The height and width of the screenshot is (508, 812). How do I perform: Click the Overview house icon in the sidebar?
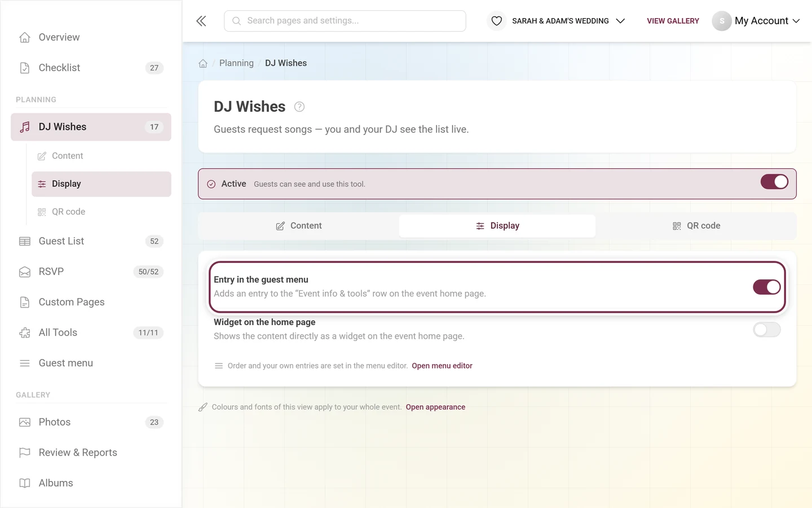pyautogui.click(x=25, y=37)
